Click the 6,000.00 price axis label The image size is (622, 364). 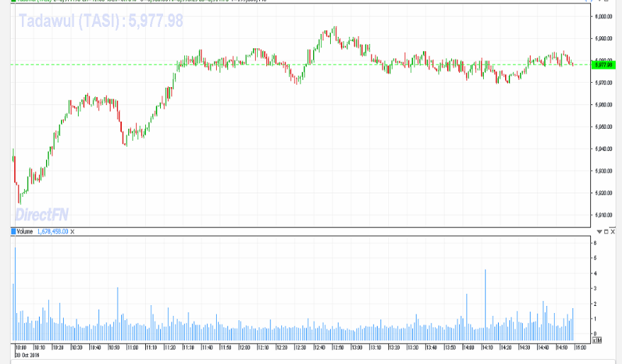pos(604,17)
